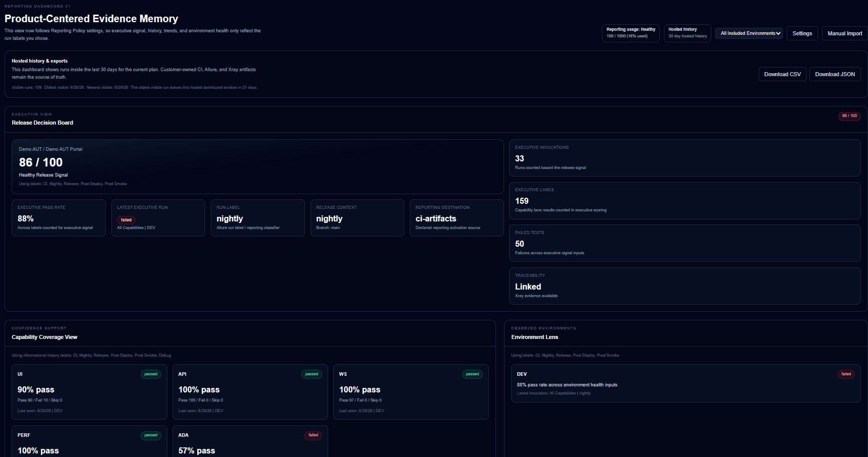The image size is (868, 457).
Task: Click the Visible runs: 159 text
Action: (x=27, y=88)
